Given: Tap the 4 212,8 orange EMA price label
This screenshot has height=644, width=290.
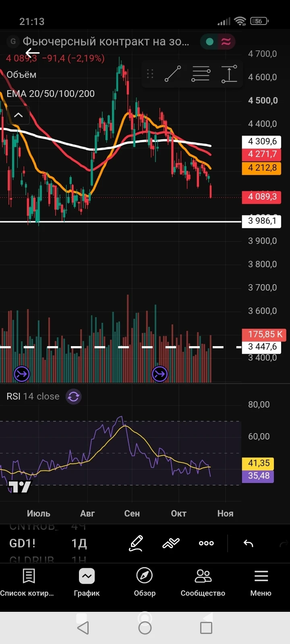Looking at the screenshot, I should point(261,168).
